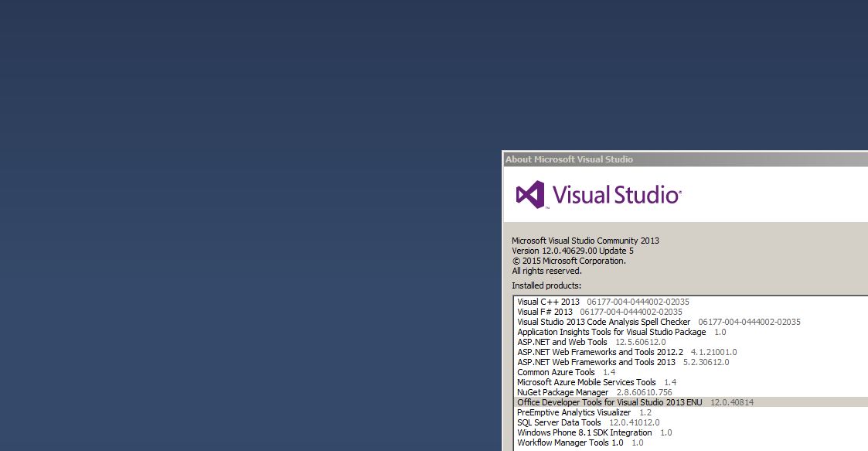Select ASP.NET Web Frameworks and Tools 2012.2
Image resolution: width=868 pixels, height=451 pixels.
click(x=691, y=352)
